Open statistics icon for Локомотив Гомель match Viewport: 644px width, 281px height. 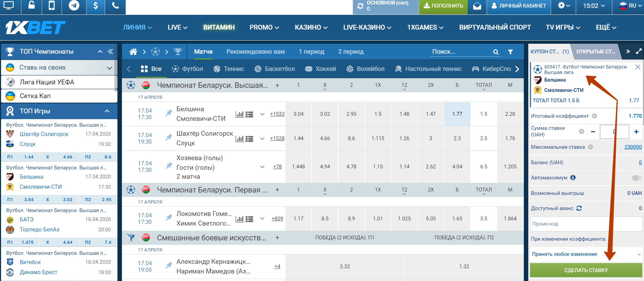(x=240, y=219)
